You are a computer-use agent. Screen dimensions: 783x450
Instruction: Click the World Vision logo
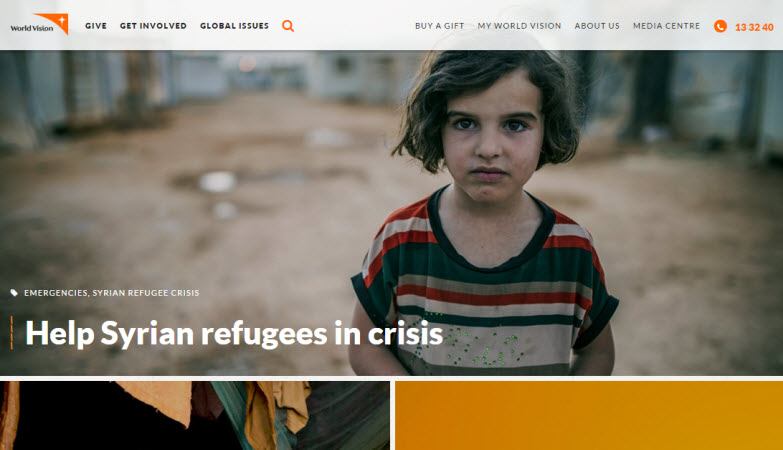tap(39, 24)
